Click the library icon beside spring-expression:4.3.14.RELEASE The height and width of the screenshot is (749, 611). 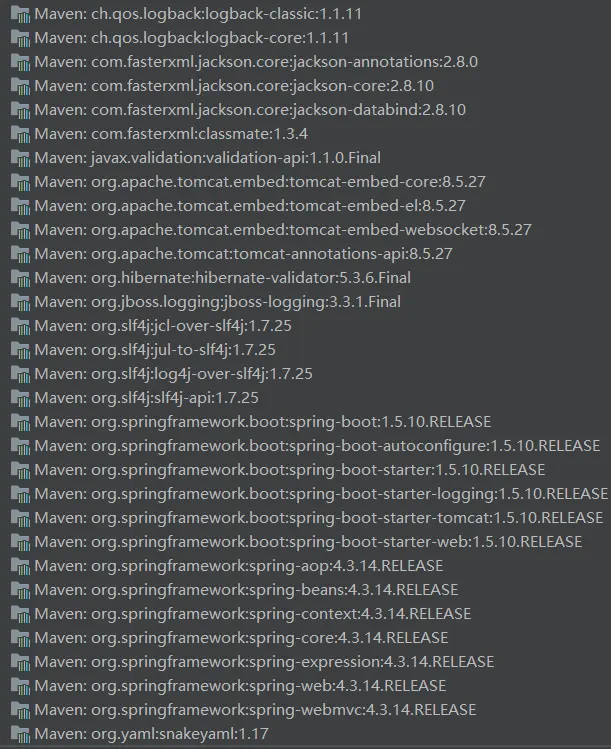[20, 662]
